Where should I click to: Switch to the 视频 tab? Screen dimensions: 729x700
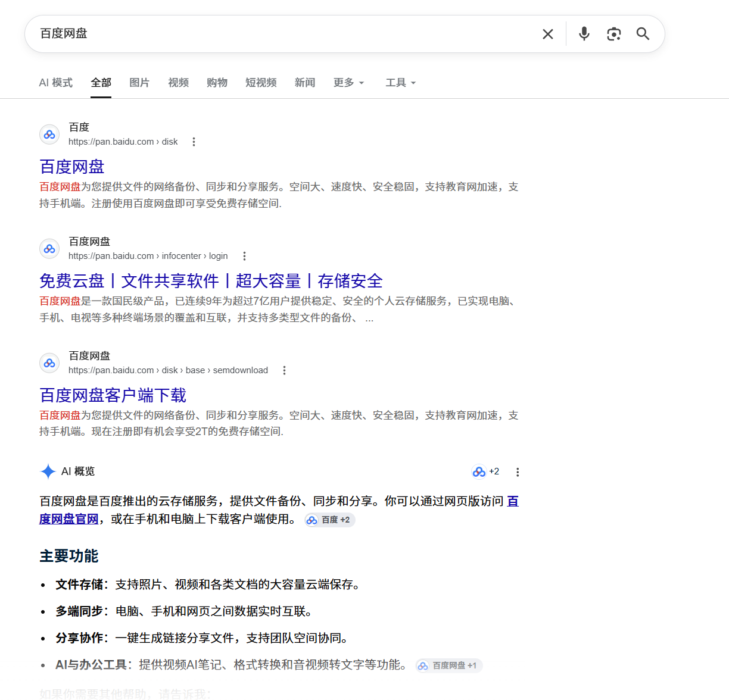pyautogui.click(x=178, y=83)
